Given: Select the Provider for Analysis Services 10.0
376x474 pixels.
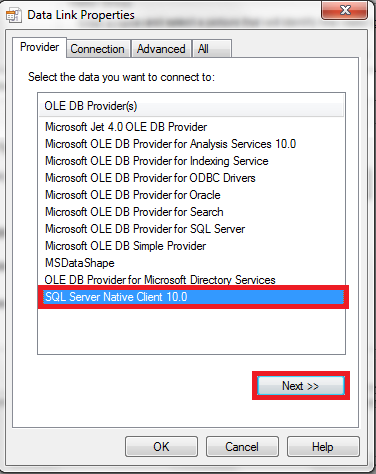Looking at the screenshot, I should click(x=170, y=144).
